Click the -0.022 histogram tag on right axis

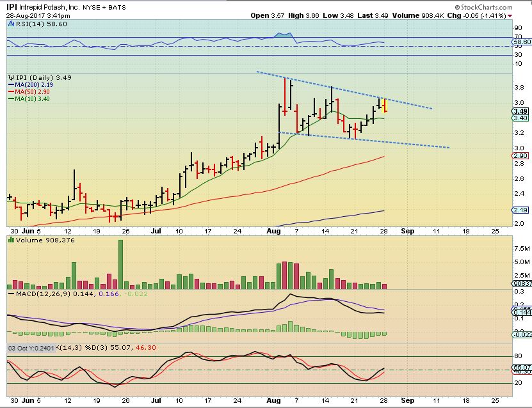pos(522,335)
